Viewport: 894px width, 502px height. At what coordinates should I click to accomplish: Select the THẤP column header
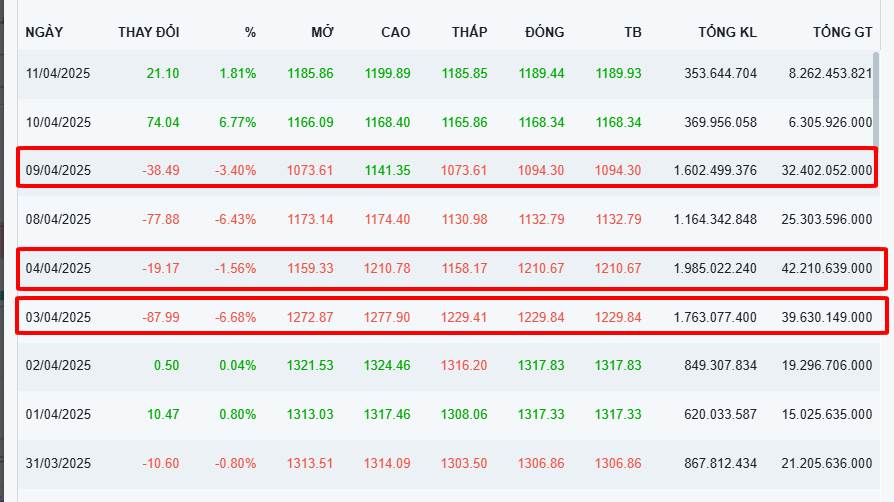click(469, 32)
